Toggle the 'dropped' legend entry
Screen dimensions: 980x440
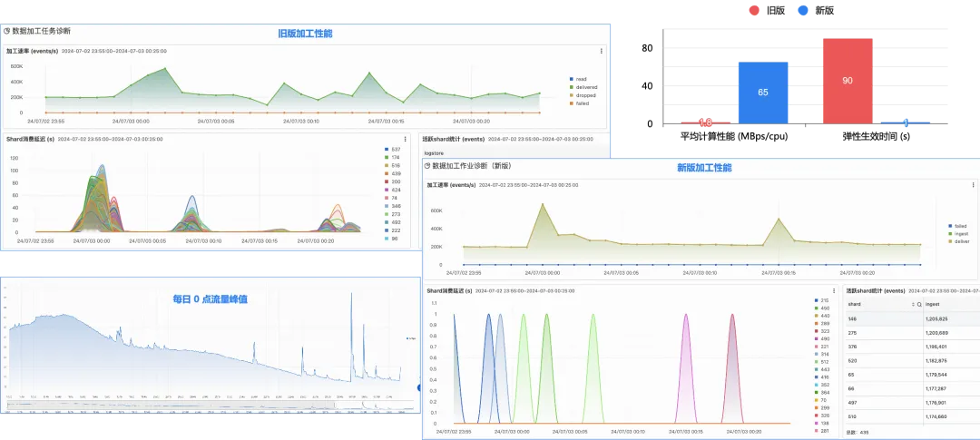click(x=585, y=95)
